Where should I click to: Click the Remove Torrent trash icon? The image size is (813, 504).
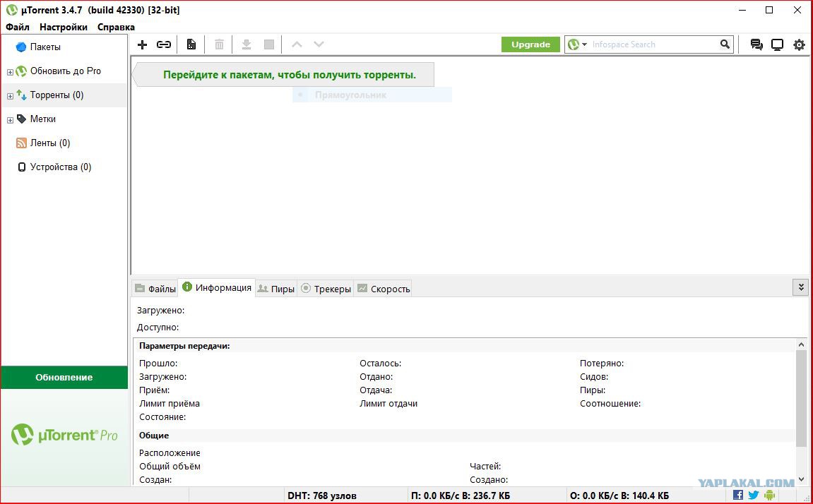tap(220, 44)
